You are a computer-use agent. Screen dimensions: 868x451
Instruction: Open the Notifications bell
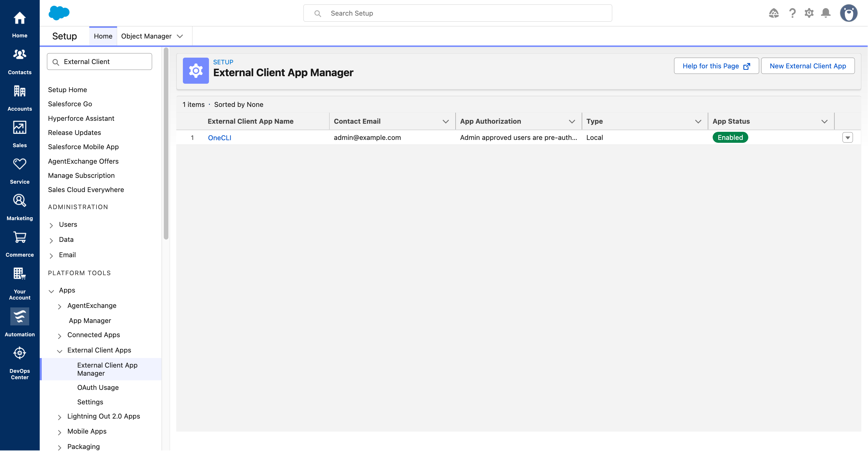[826, 13]
